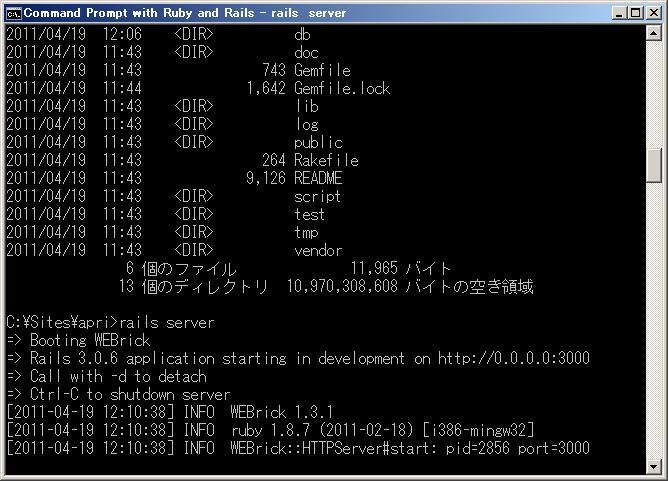Click the 'vendor' directory name
This screenshot has width=668, height=481.
(x=318, y=251)
